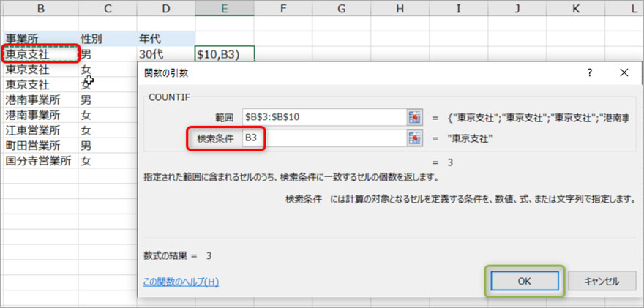
Task: Select column B header
Action: coord(39,8)
